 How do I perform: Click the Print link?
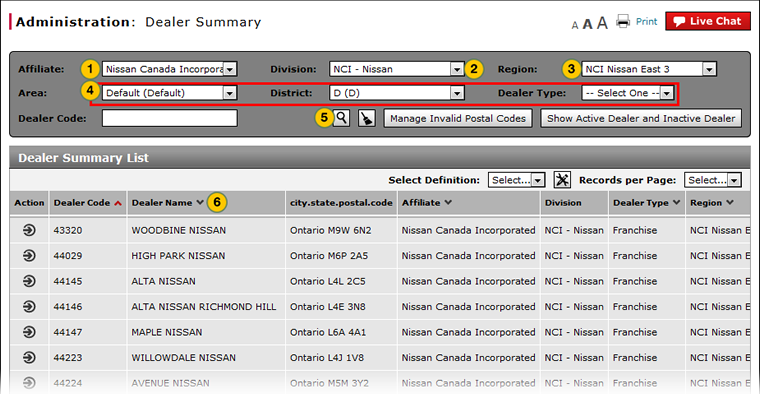coord(647,21)
